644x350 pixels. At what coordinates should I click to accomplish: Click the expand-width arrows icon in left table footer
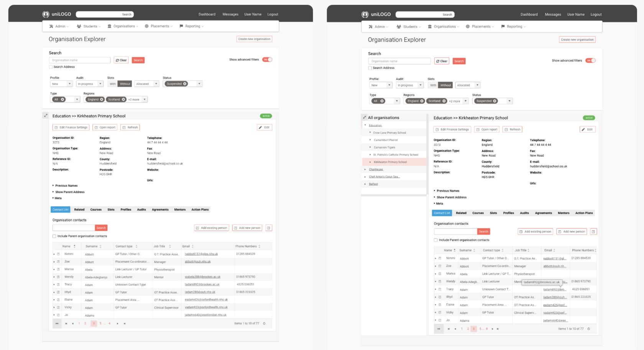[x=57, y=324]
